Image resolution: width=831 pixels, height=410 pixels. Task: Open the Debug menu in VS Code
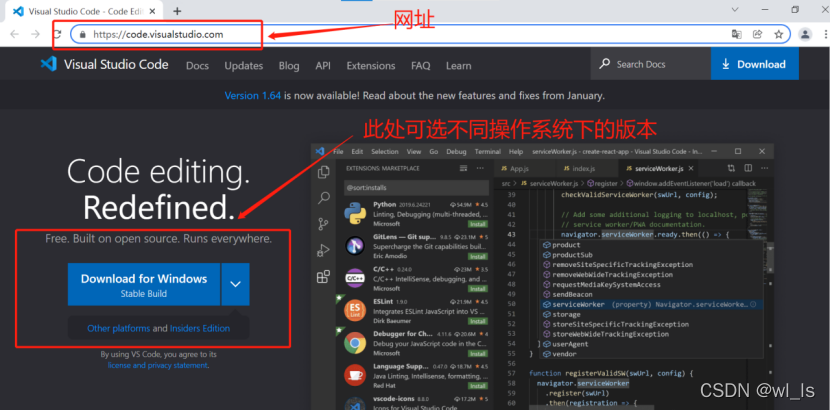point(456,151)
